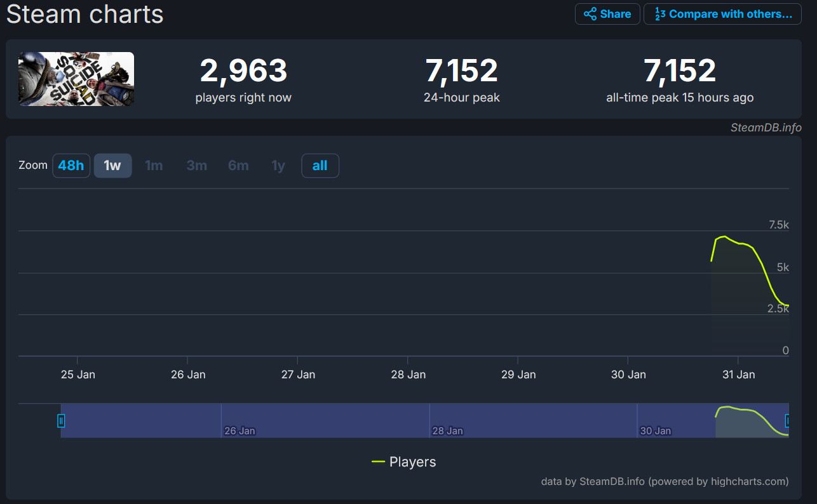Click the Share button
817x504 pixels.
pyautogui.click(x=607, y=14)
